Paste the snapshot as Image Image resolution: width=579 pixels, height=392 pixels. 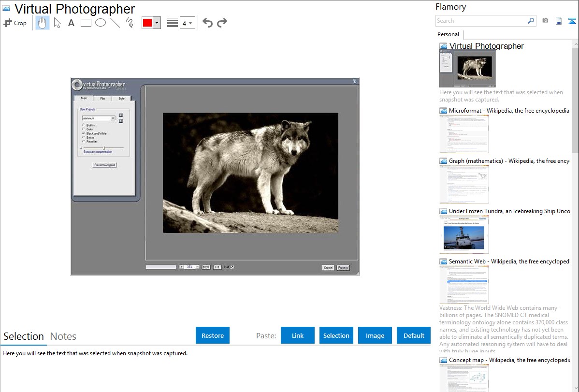[375, 335]
